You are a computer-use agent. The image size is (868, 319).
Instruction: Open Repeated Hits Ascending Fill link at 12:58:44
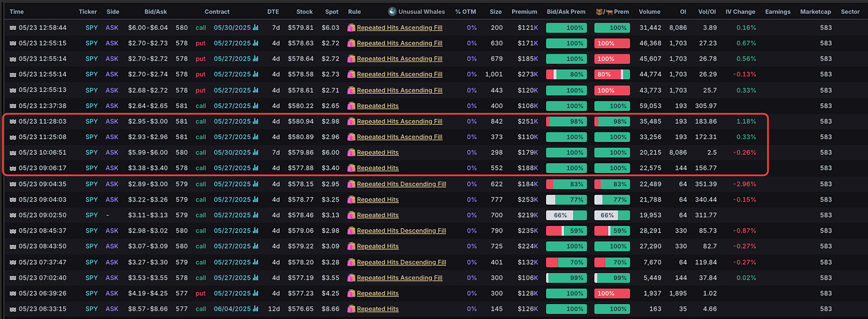[x=399, y=28]
